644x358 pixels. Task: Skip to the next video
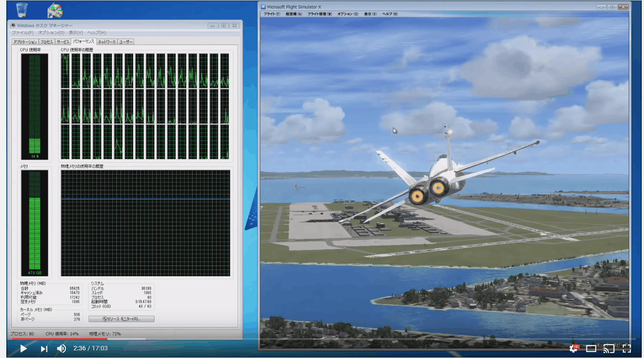[44, 349]
